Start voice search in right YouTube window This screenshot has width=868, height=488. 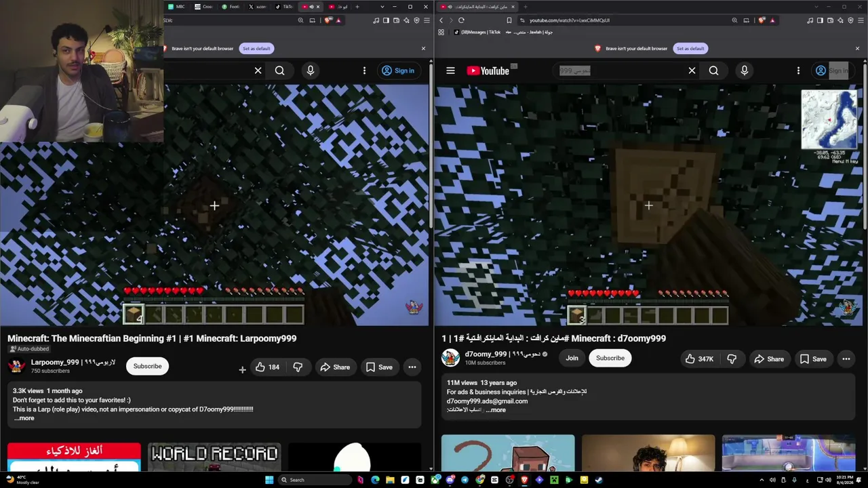(745, 70)
